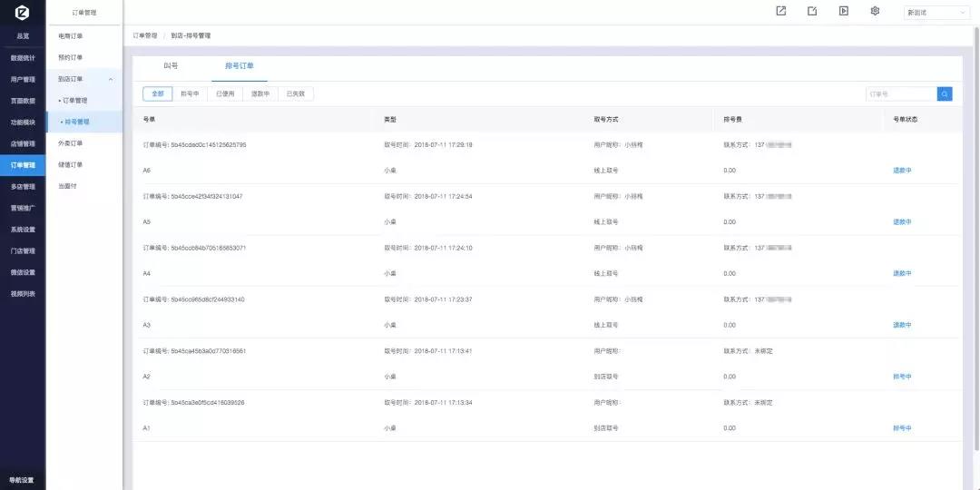The height and width of the screenshot is (490, 980).
Task: Click the 排号费 column header
Action: pyautogui.click(x=733, y=119)
